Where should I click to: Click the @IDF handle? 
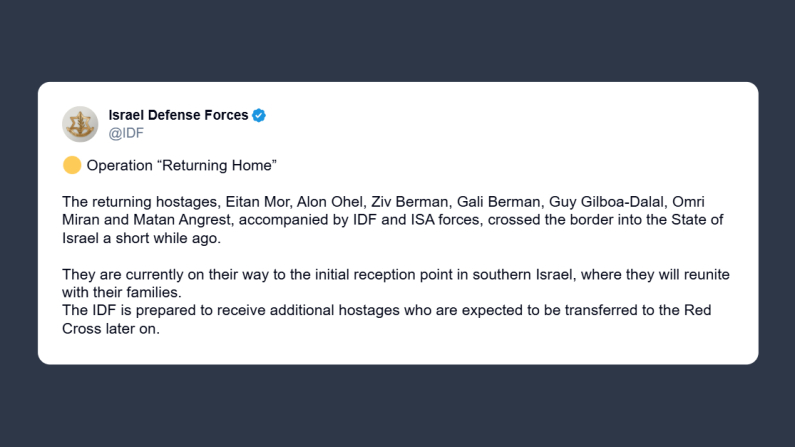[x=126, y=133]
